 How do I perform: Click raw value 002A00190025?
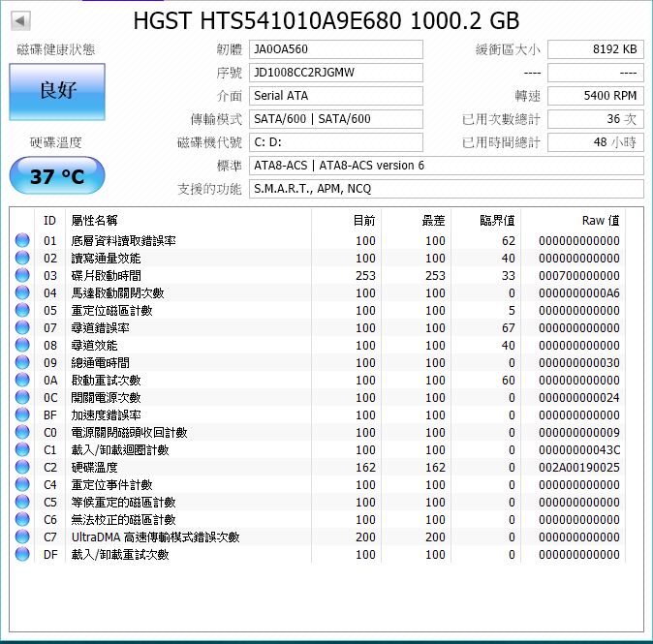coord(578,468)
